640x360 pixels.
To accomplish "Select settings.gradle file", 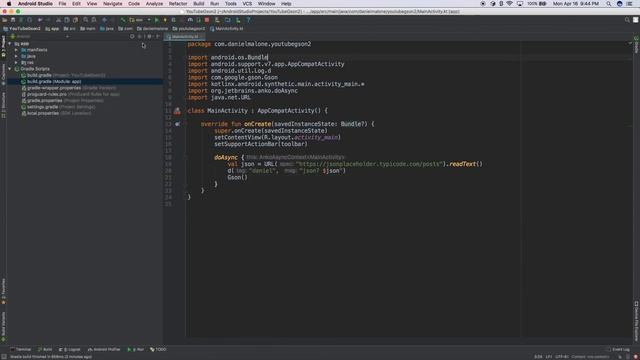I will tap(58, 107).
